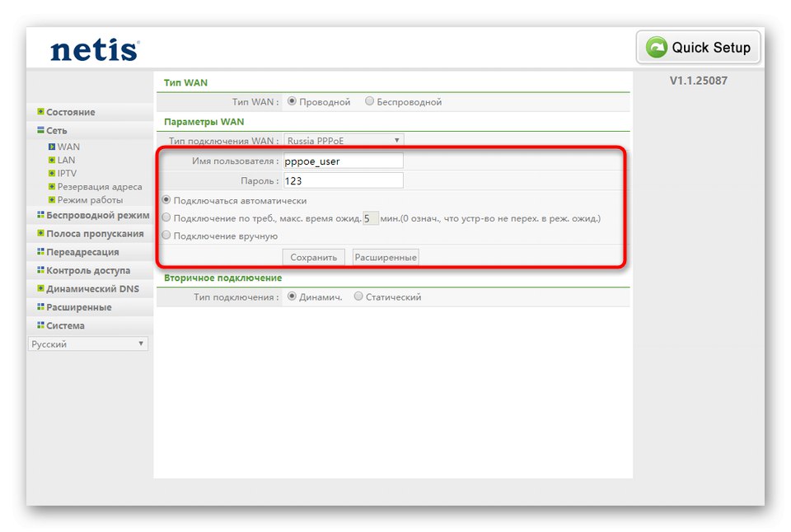Select Статический secondary connection type

[x=358, y=296]
